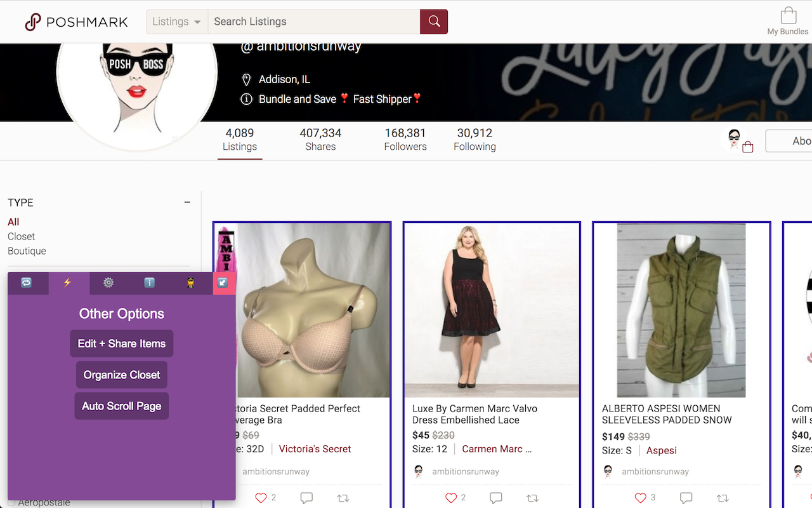Open the Luxe By Carmen Marc Valvo title

[475, 414]
